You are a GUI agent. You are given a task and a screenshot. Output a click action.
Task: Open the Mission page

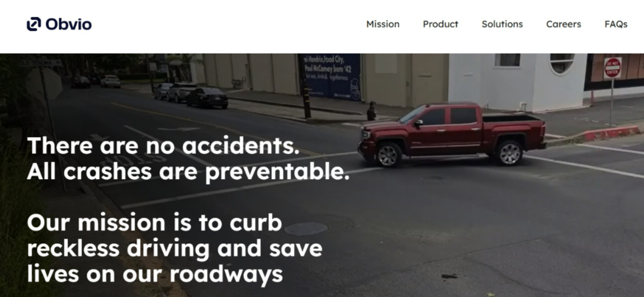pos(383,24)
